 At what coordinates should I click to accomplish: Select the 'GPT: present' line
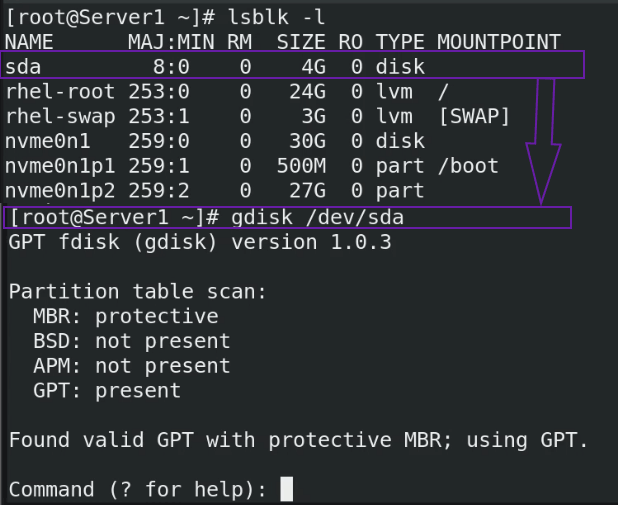click(107, 391)
